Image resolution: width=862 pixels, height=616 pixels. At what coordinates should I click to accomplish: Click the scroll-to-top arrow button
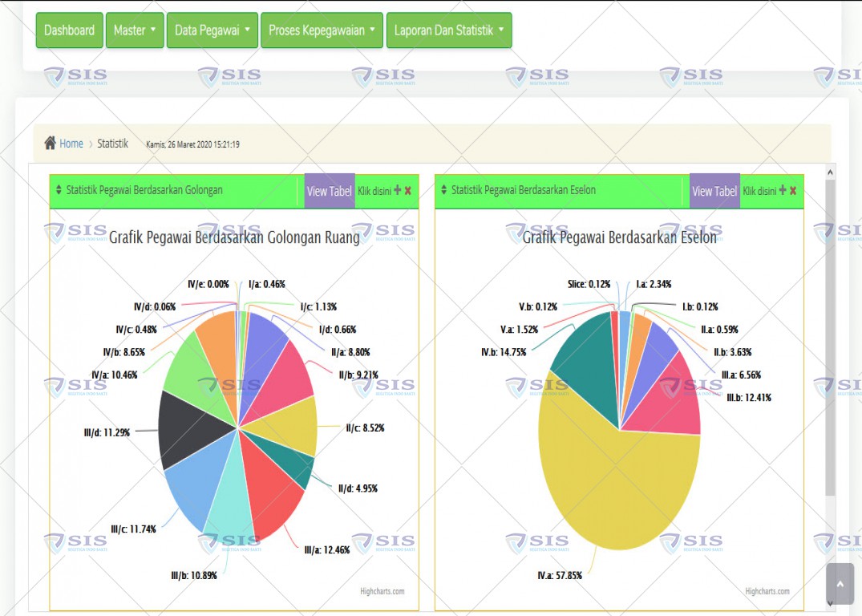pyautogui.click(x=840, y=584)
